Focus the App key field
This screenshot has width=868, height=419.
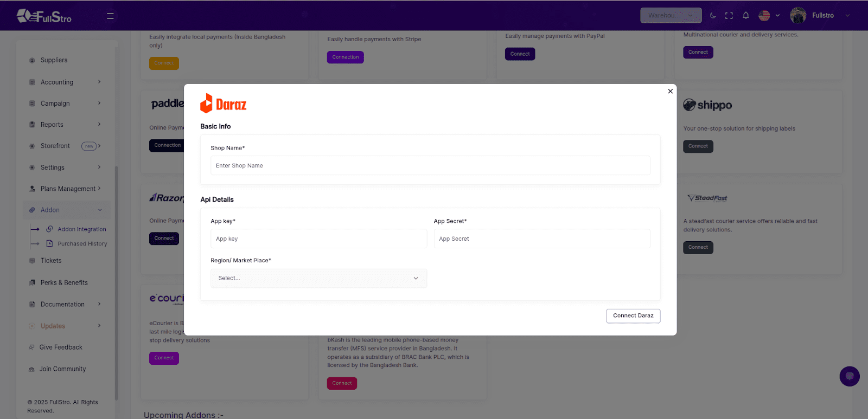coord(318,238)
